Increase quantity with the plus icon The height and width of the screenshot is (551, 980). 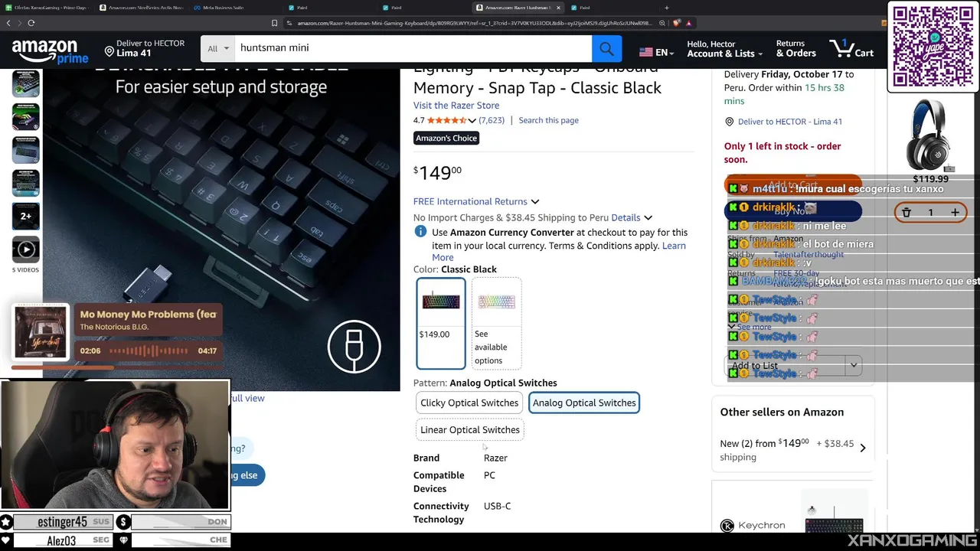[955, 213]
